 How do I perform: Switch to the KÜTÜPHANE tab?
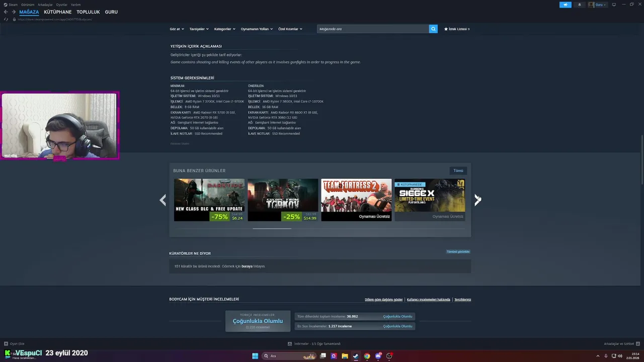tap(58, 12)
